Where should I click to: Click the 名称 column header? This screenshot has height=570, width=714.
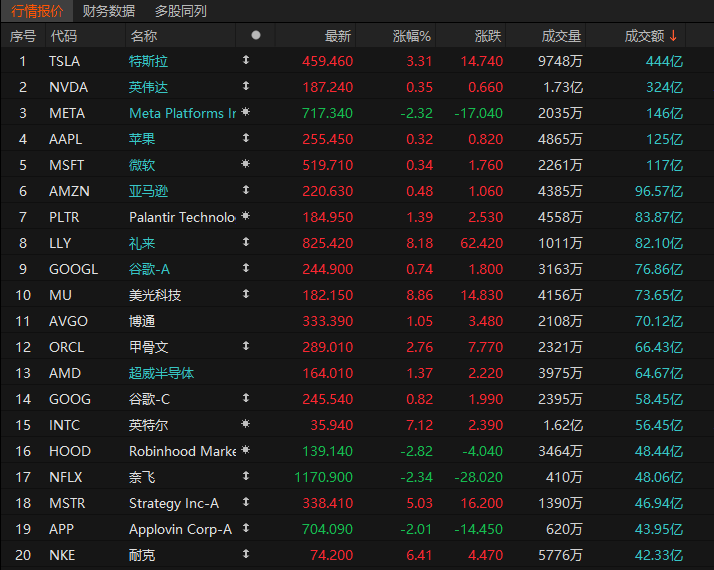click(x=144, y=36)
